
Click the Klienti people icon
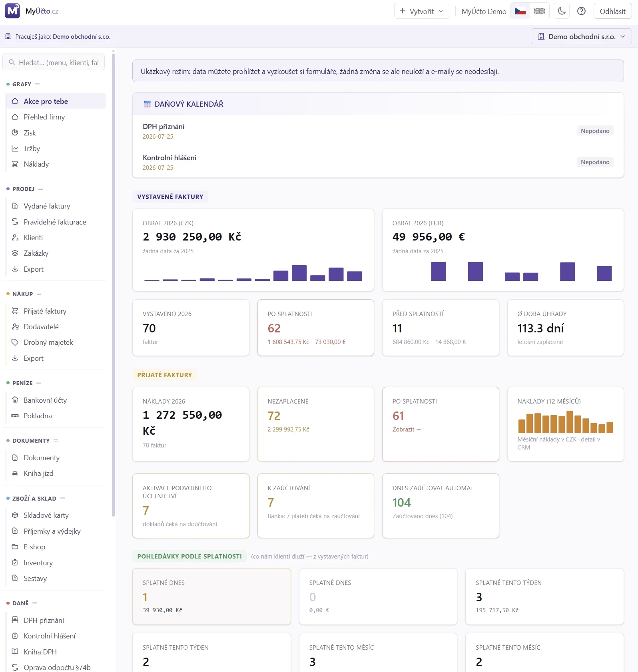(15, 237)
